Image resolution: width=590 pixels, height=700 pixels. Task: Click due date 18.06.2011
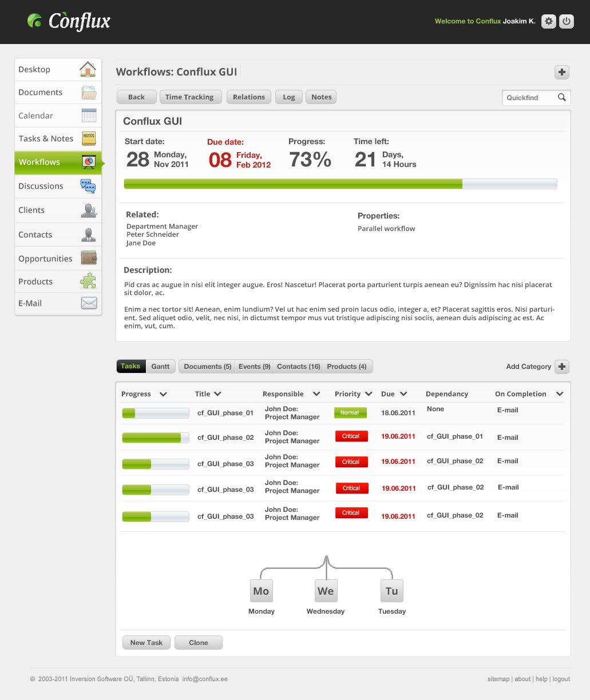[x=398, y=412]
